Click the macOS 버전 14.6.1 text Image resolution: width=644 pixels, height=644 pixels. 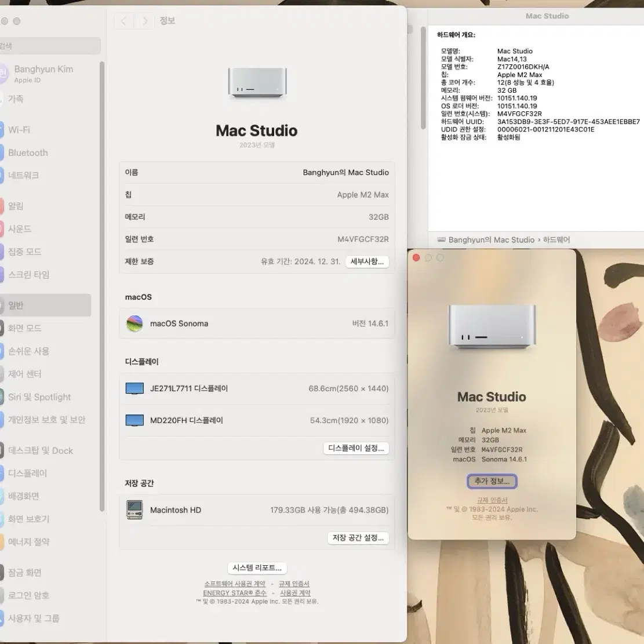(370, 323)
